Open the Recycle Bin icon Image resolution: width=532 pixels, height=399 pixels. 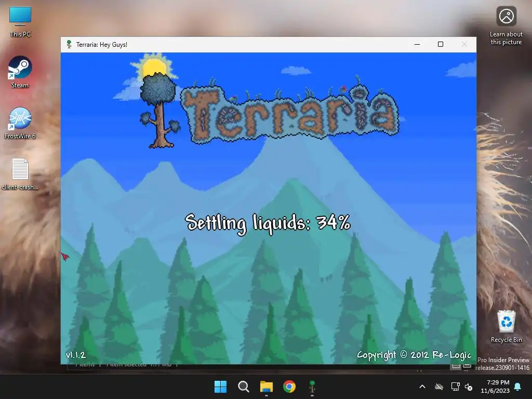click(x=506, y=326)
